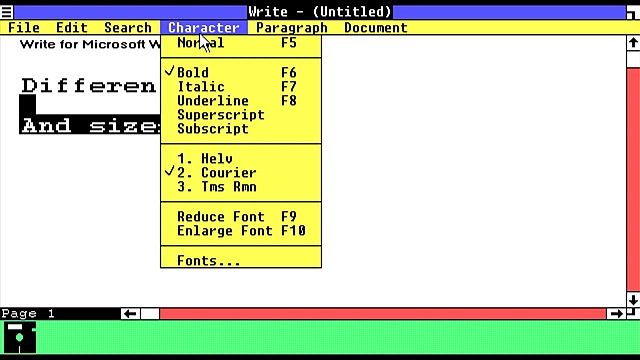Open the Document menu
The width and height of the screenshot is (640, 360).
(376, 28)
